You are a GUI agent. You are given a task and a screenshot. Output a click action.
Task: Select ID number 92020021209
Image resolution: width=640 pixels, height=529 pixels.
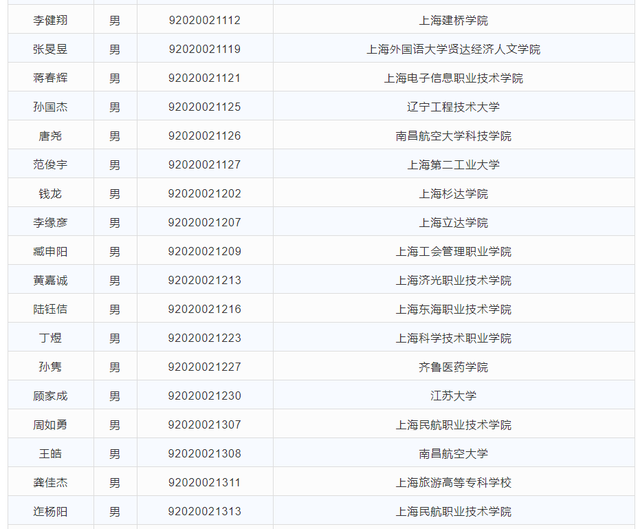point(204,251)
